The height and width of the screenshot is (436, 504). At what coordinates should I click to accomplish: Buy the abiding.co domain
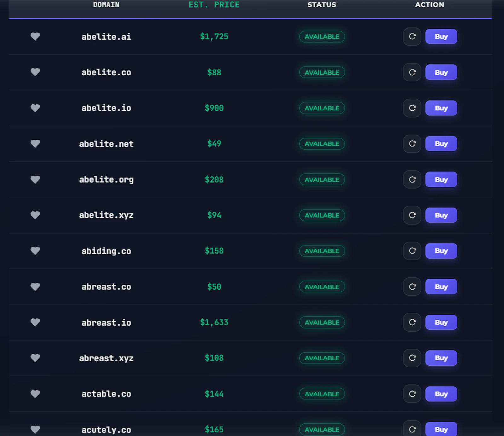(x=441, y=251)
